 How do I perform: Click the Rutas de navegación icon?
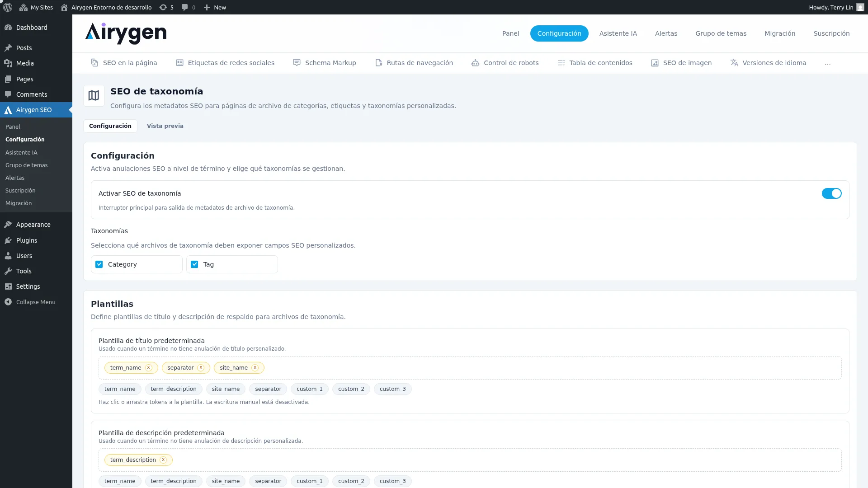tap(379, 63)
